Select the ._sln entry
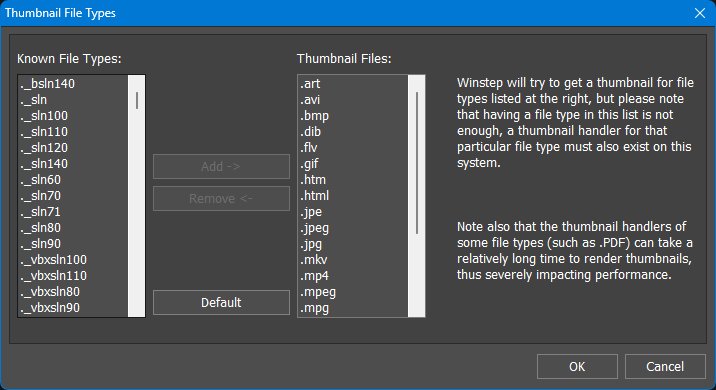This screenshot has width=716, height=390. click(73, 100)
